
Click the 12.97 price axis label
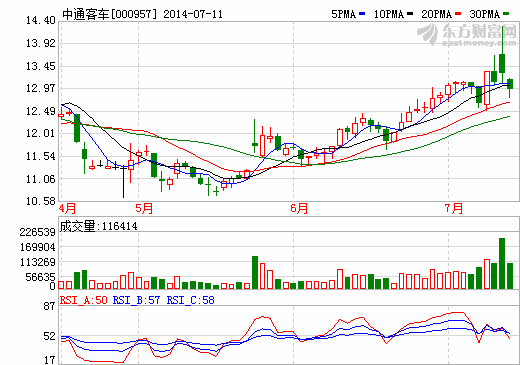pos(41,89)
